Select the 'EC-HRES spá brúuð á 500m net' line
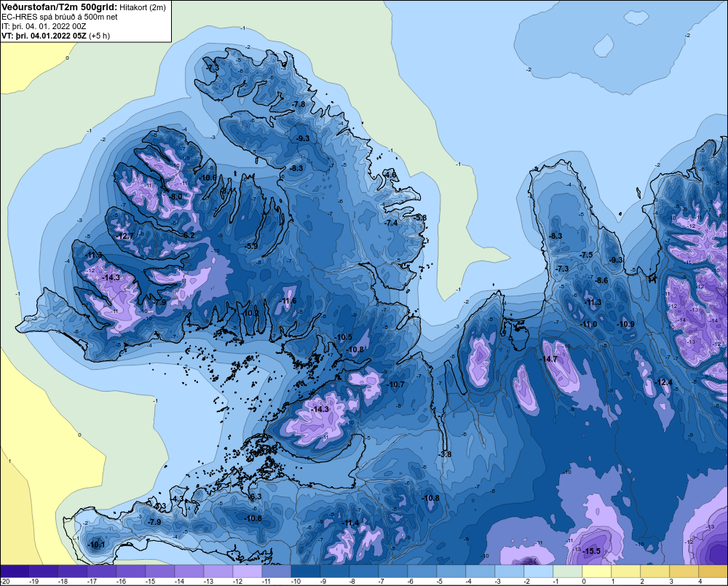 (x=60, y=17)
